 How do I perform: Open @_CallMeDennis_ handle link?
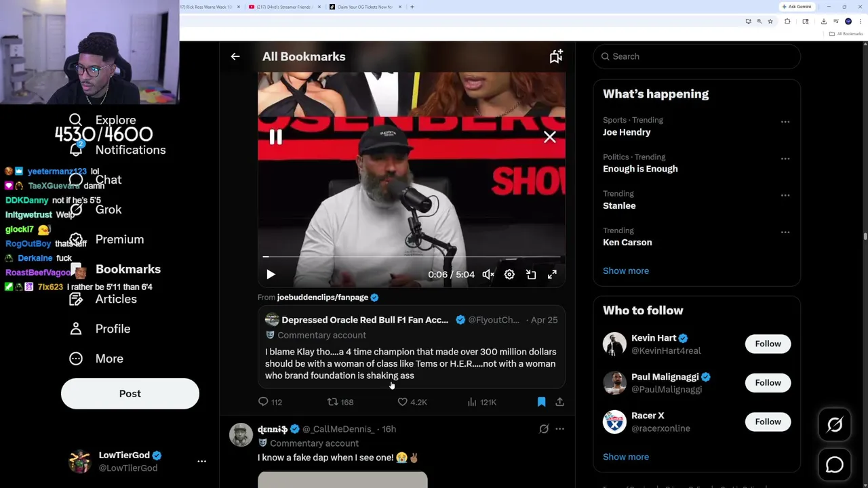[x=338, y=429]
